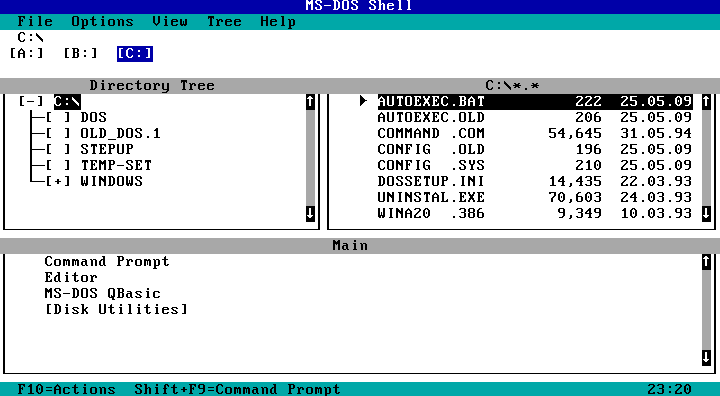
Task: Click date 22.03.93 of DOSSETUP.INI
Action: coord(656,181)
